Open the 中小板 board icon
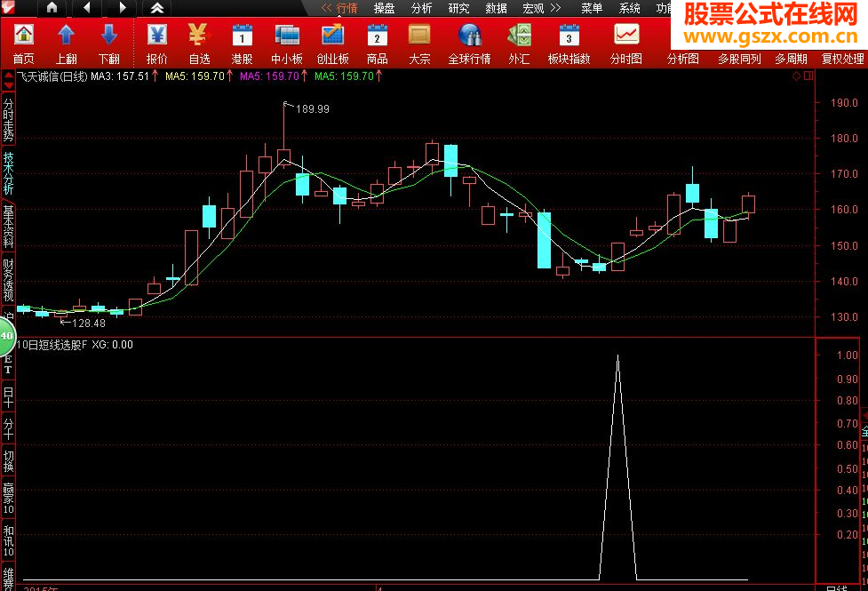Viewport: 868px width, 591px height. click(287, 44)
